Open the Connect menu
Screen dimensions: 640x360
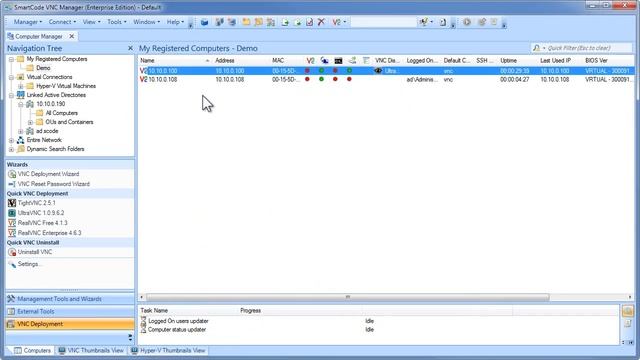pos(62,22)
